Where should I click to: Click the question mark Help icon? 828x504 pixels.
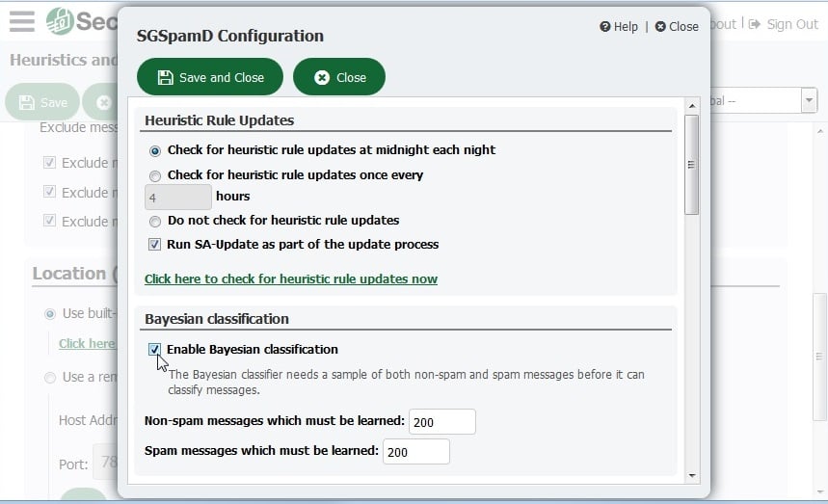coord(605,26)
